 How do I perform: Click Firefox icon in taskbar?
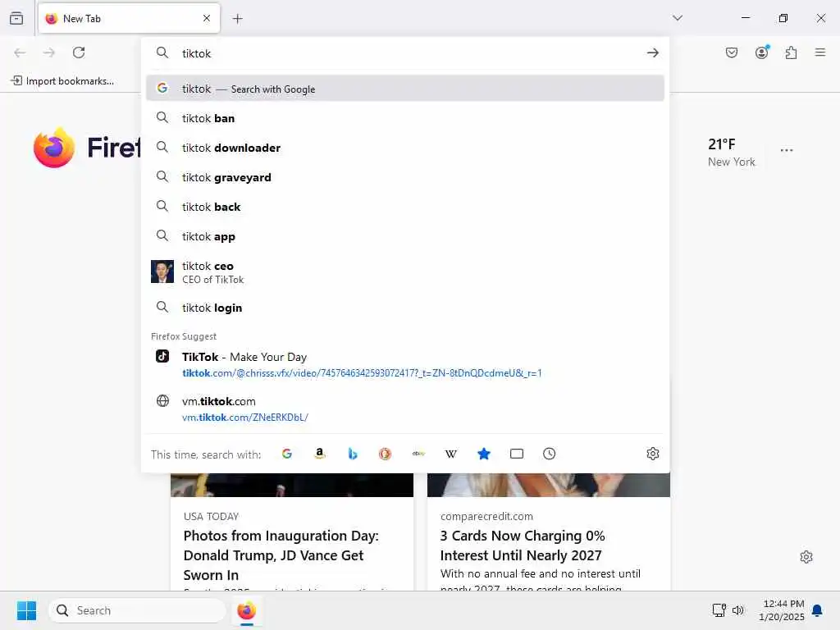(246, 610)
